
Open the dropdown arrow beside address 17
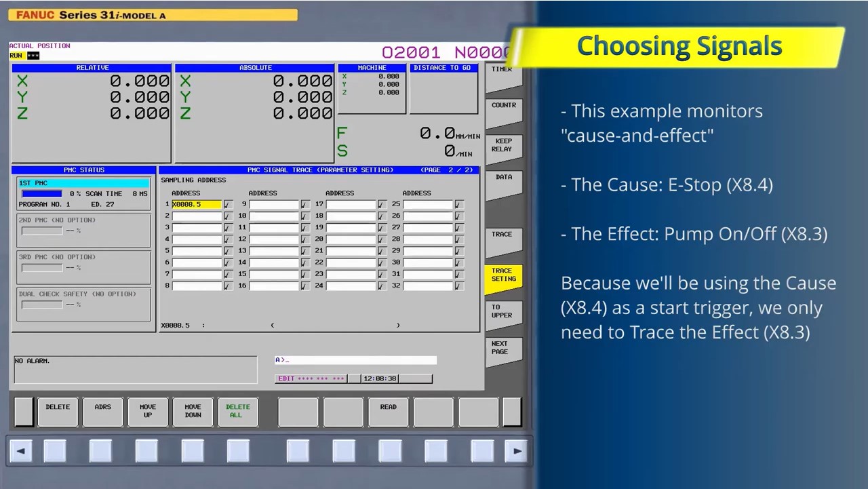point(381,204)
